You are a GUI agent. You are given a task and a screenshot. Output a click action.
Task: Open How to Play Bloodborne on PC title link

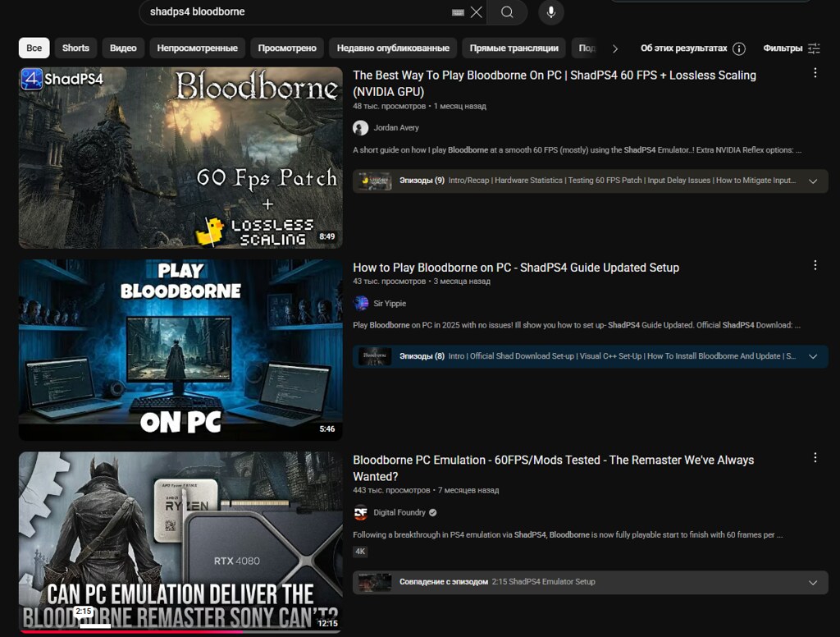[516, 268]
